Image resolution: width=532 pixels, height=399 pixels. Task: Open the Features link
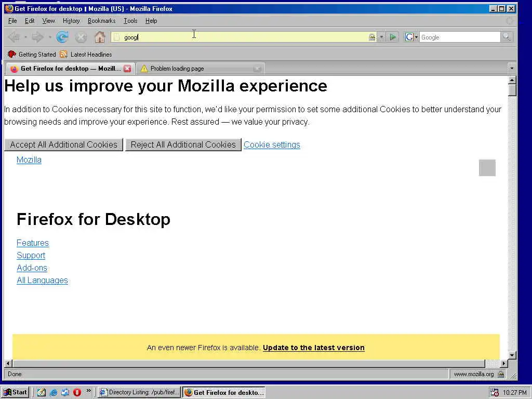33,243
